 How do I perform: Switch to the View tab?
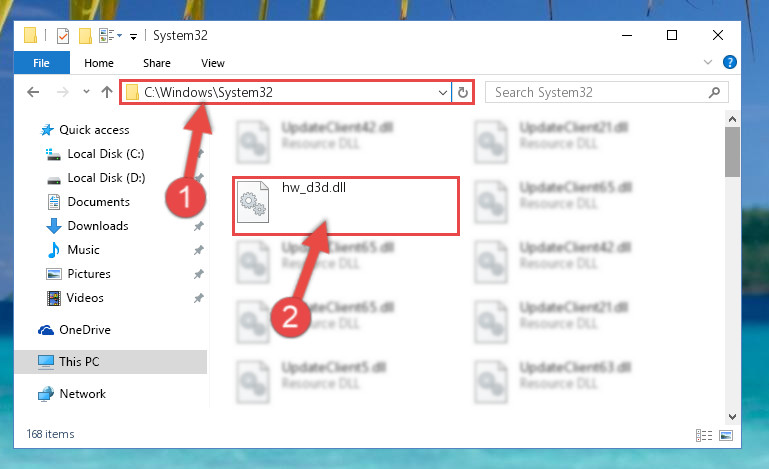212,63
